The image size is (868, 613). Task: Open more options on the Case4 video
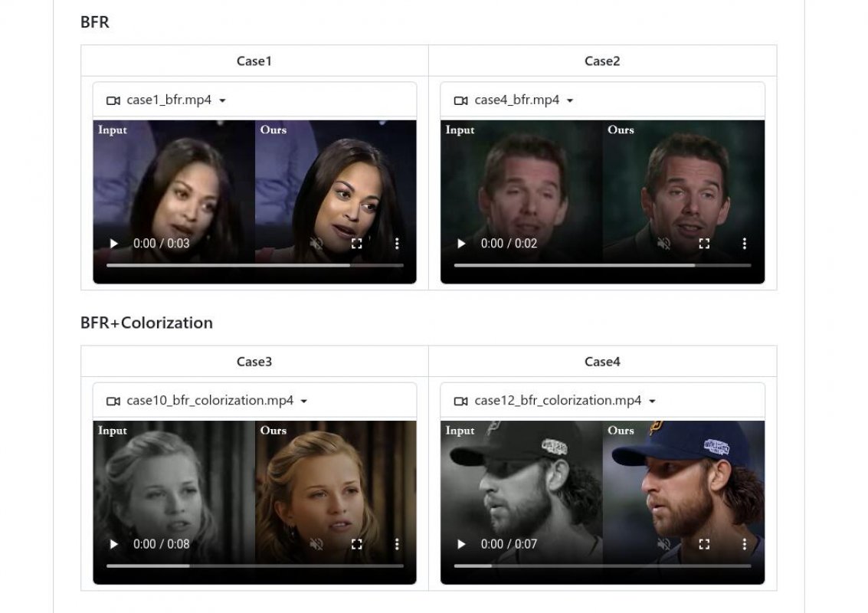(x=745, y=544)
